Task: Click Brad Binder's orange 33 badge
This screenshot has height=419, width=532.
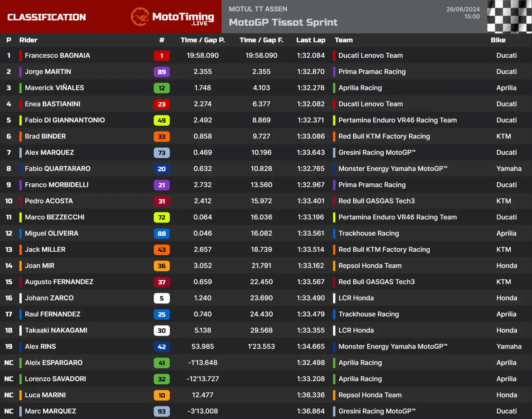Action: click(x=162, y=137)
